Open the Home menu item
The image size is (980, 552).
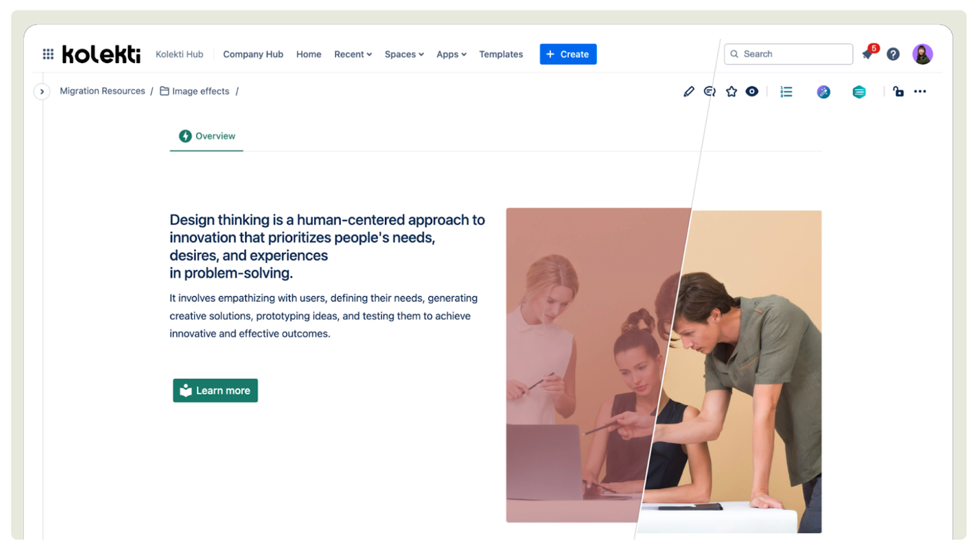pyautogui.click(x=309, y=54)
